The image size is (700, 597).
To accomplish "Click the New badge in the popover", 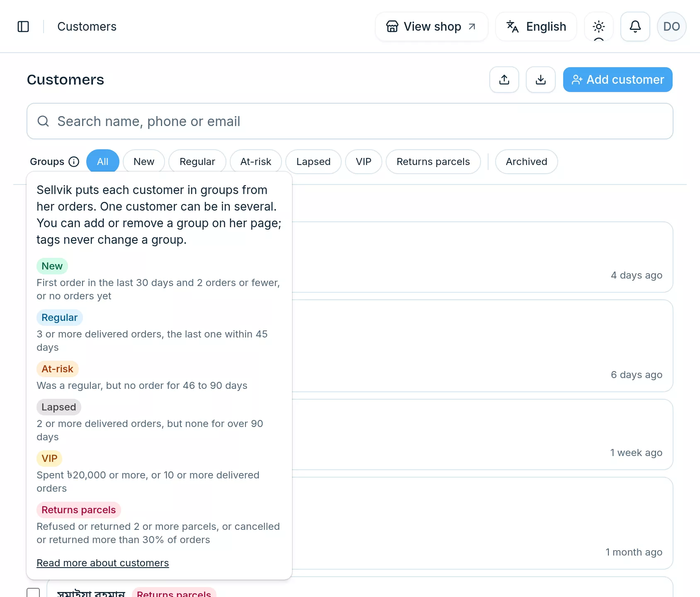I will (x=52, y=266).
